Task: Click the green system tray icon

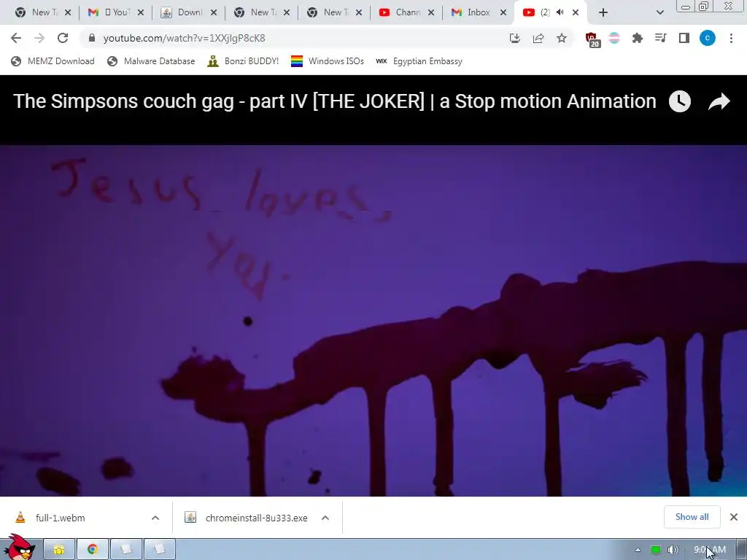Action: [656, 550]
